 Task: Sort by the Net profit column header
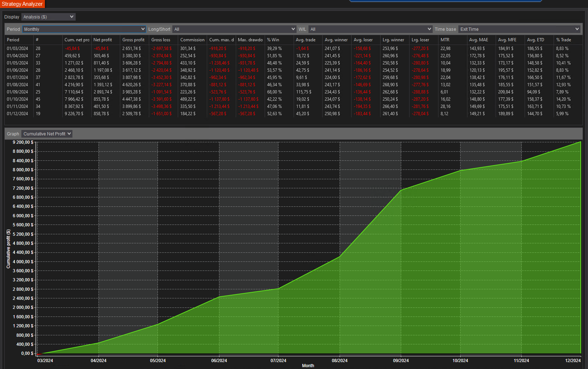106,40
